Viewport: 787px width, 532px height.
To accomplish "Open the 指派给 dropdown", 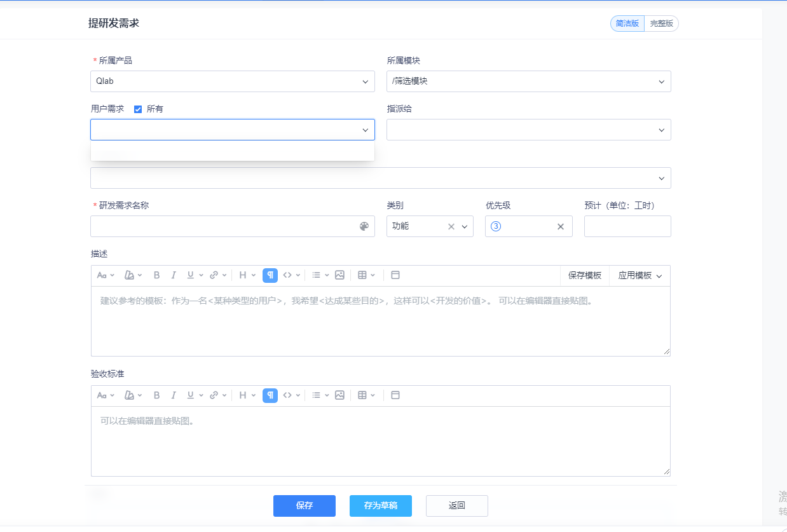I will tap(528, 130).
